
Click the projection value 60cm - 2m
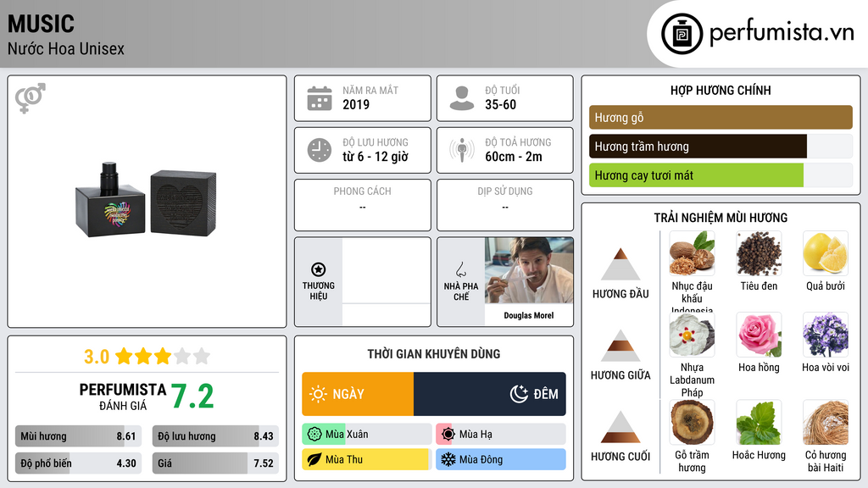[514, 157]
